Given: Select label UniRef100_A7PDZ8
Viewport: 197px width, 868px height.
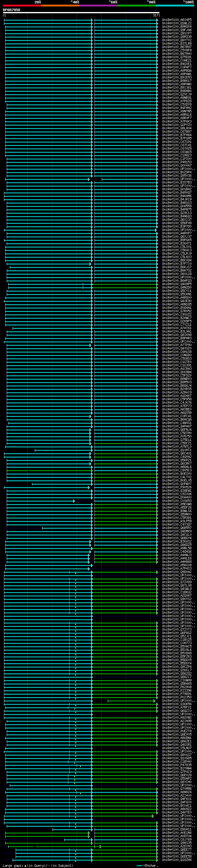Looking at the screenshot, I should pyautogui.click(x=177, y=101).
